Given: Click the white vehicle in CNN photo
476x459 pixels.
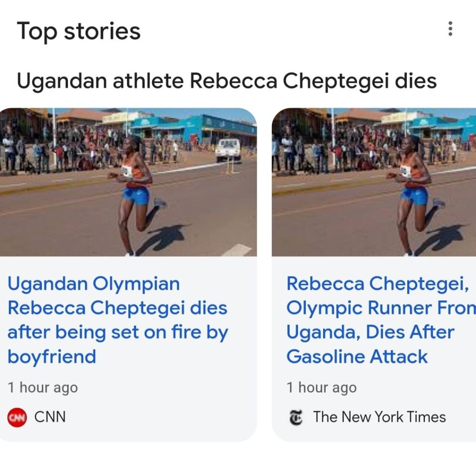Looking at the screenshot, I should coord(228,150).
